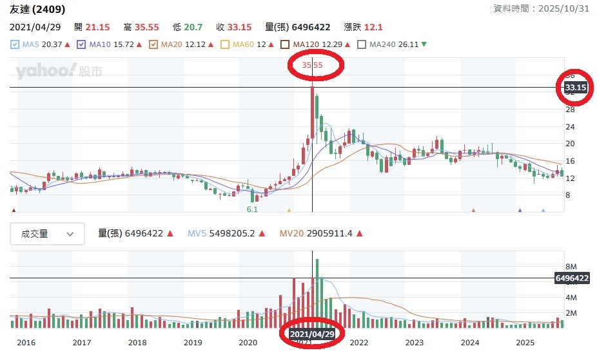The width and height of the screenshot is (597, 364).
Task: Check the MA240 moving average checkbox
Action: [361, 44]
